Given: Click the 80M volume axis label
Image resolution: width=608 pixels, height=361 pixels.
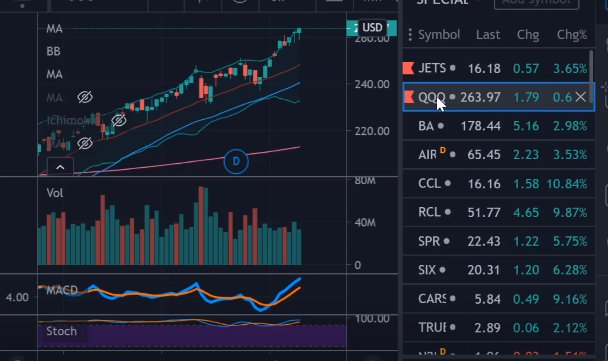Looking at the screenshot, I should pyautogui.click(x=365, y=181).
